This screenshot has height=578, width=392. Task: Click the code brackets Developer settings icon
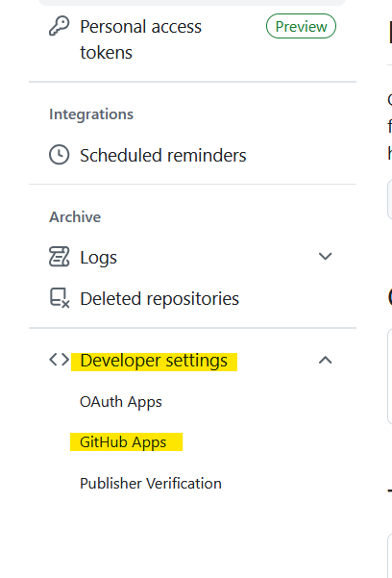click(59, 360)
